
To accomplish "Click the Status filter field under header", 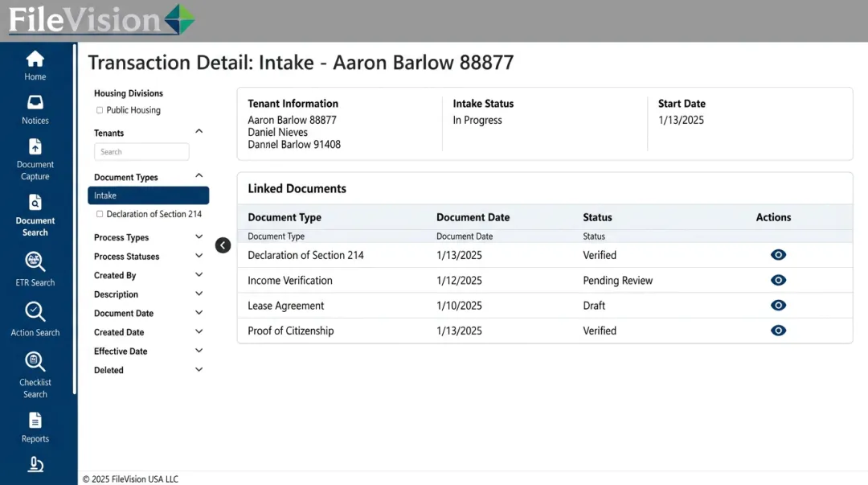I will tap(594, 236).
